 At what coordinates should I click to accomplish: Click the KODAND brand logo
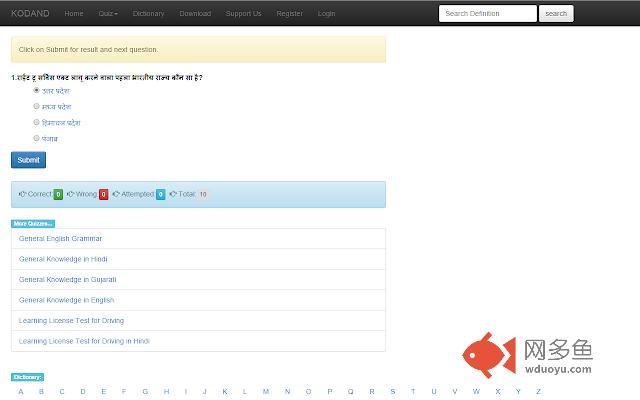30,13
